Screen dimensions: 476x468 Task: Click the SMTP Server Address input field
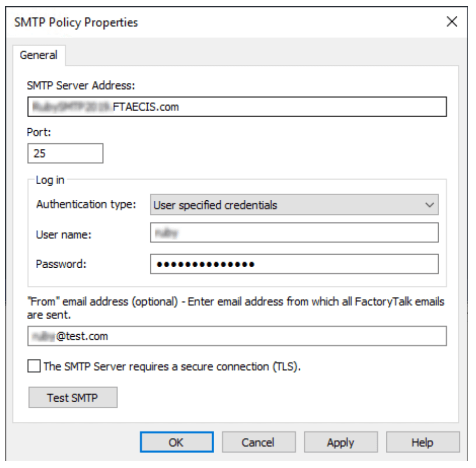coord(236,107)
